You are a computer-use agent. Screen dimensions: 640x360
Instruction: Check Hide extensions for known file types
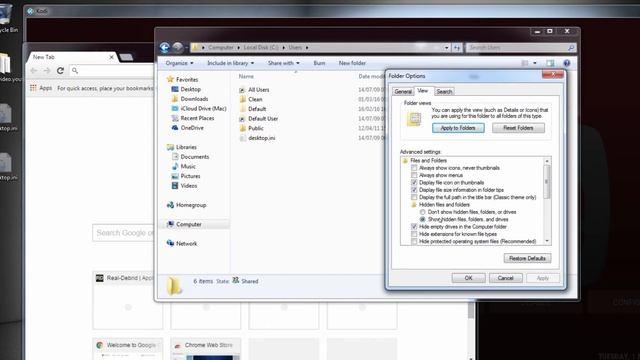414,234
